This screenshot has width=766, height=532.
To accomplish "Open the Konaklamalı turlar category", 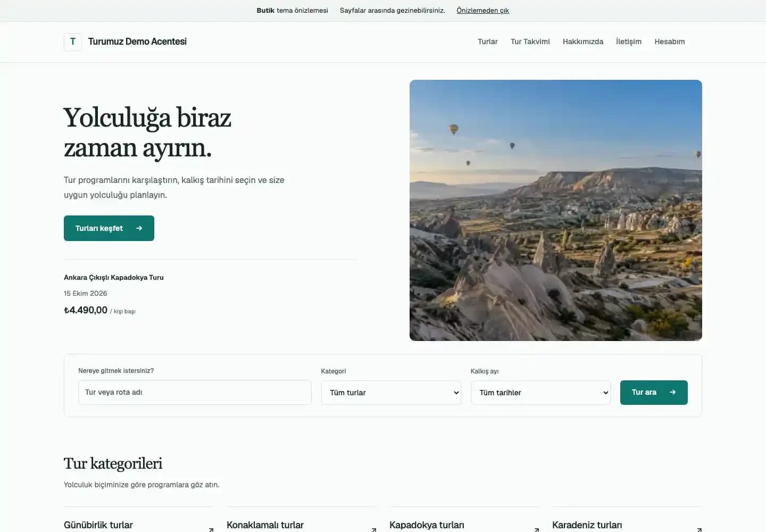I will click(x=265, y=525).
